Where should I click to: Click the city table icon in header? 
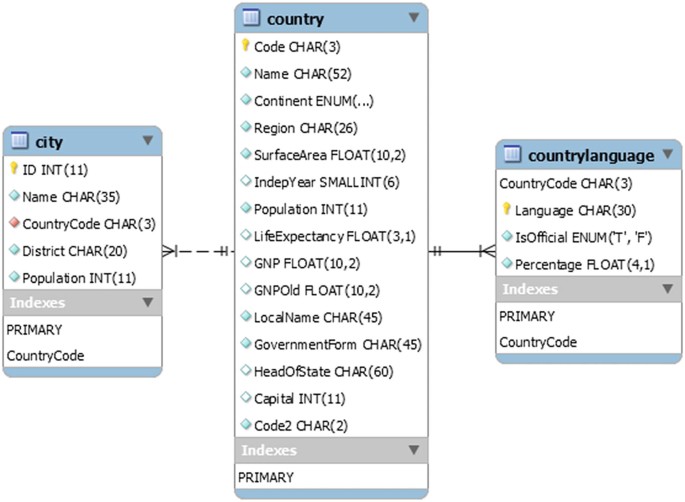coord(20,142)
